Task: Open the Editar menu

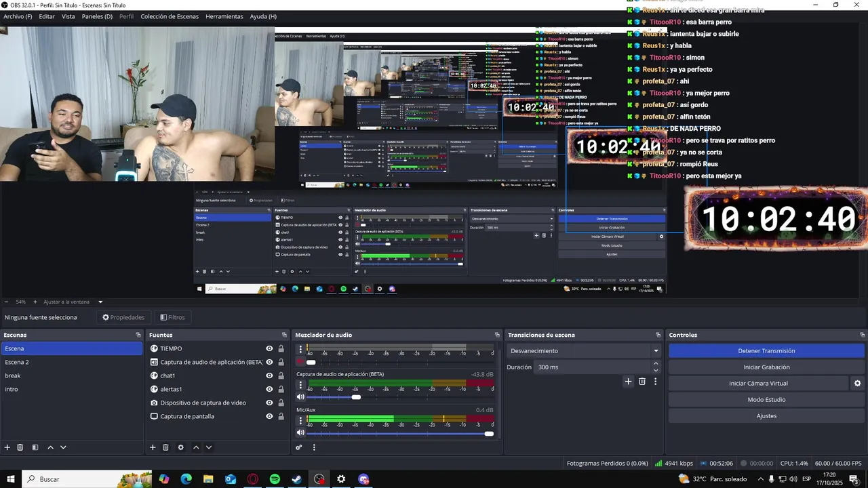Action: pyautogui.click(x=47, y=16)
